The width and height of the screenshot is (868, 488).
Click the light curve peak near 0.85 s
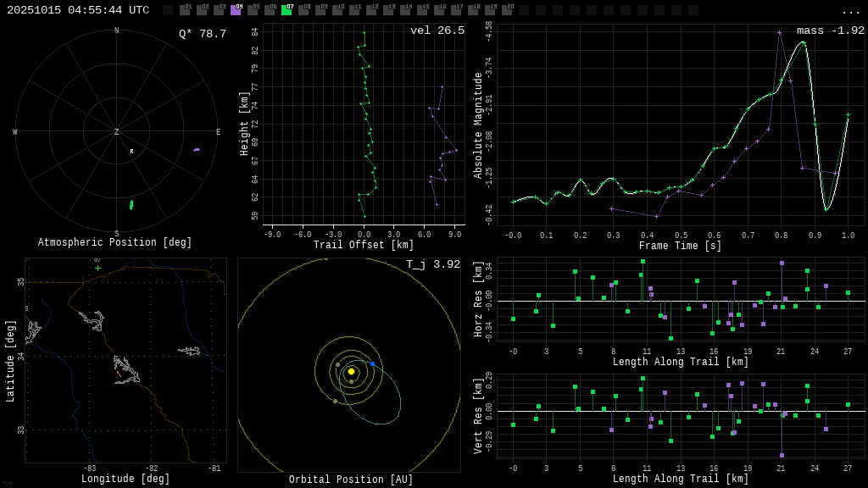(803, 42)
